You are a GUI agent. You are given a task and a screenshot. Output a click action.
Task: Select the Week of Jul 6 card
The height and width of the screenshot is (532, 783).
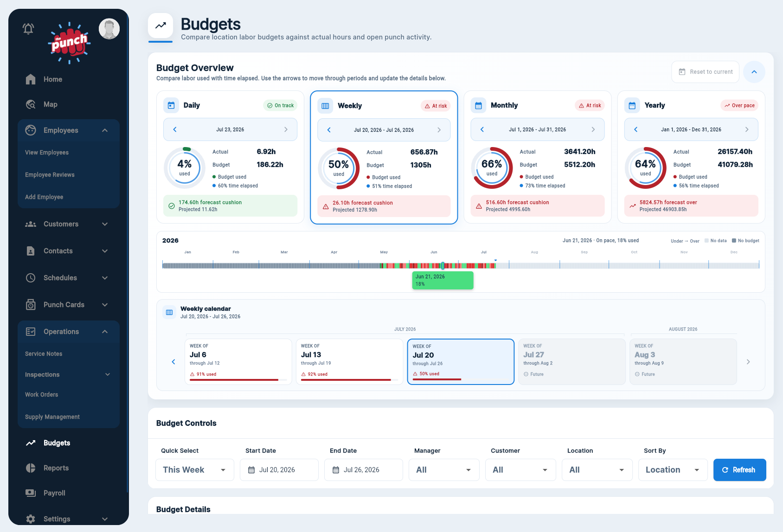pyautogui.click(x=238, y=362)
